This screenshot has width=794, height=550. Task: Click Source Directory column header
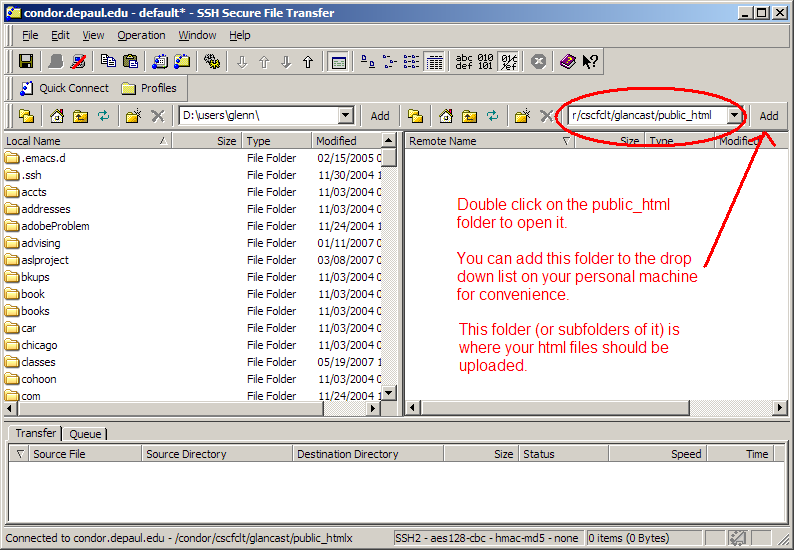point(217,454)
